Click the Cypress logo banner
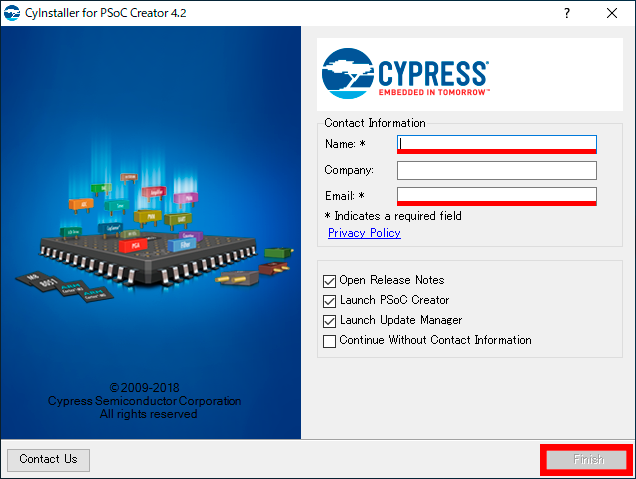636x479 pixels. pos(470,75)
